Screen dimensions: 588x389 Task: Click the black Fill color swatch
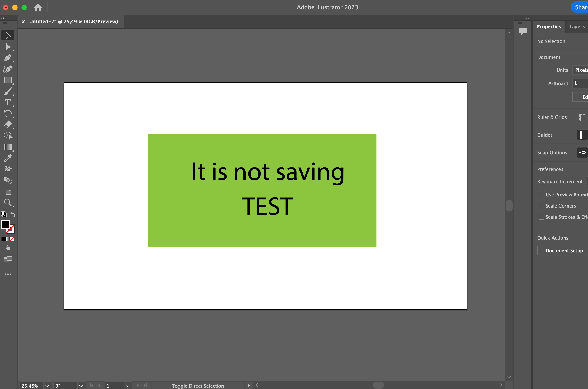pos(5,224)
